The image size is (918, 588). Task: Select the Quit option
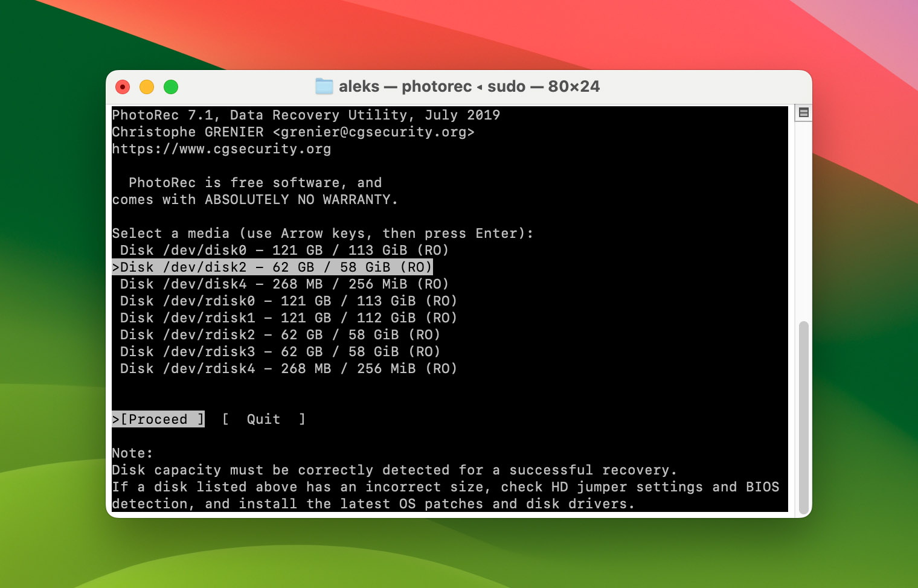point(263,419)
